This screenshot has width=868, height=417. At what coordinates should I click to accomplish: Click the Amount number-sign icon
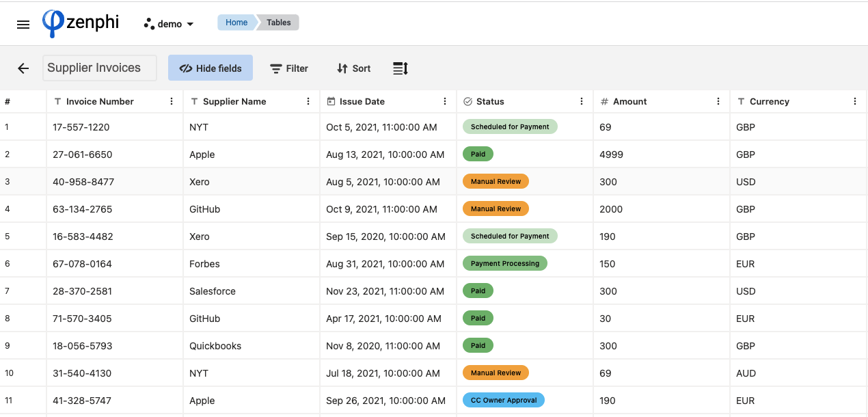[604, 101]
